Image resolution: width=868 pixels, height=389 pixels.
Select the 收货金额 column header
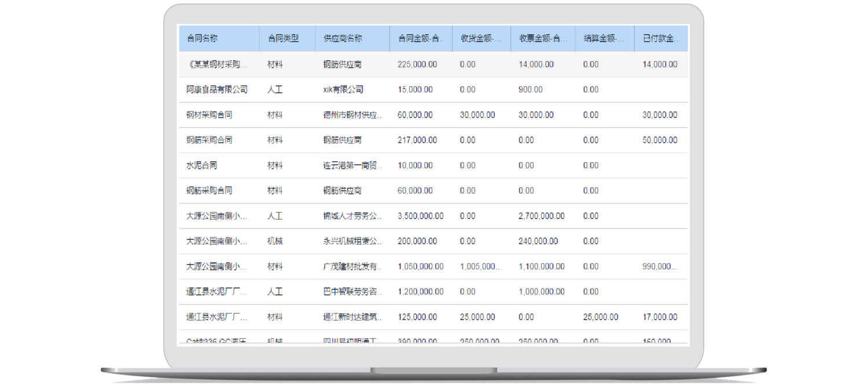(x=481, y=39)
